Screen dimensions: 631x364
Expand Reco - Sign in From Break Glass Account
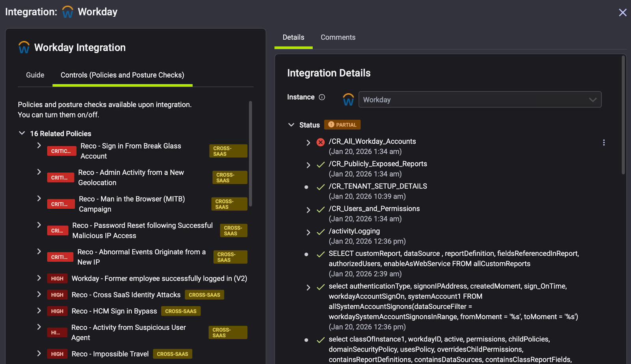39,146
